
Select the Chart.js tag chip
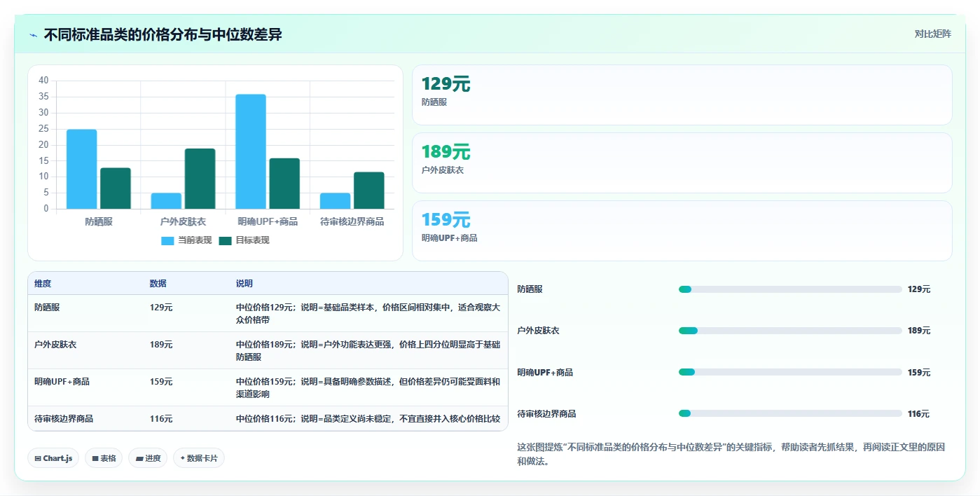coord(53,458)
